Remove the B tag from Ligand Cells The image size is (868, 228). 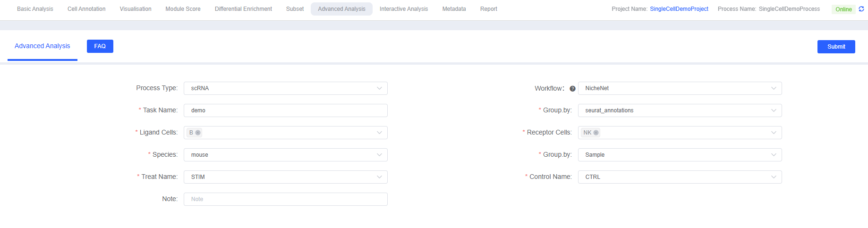click(198, 133)
